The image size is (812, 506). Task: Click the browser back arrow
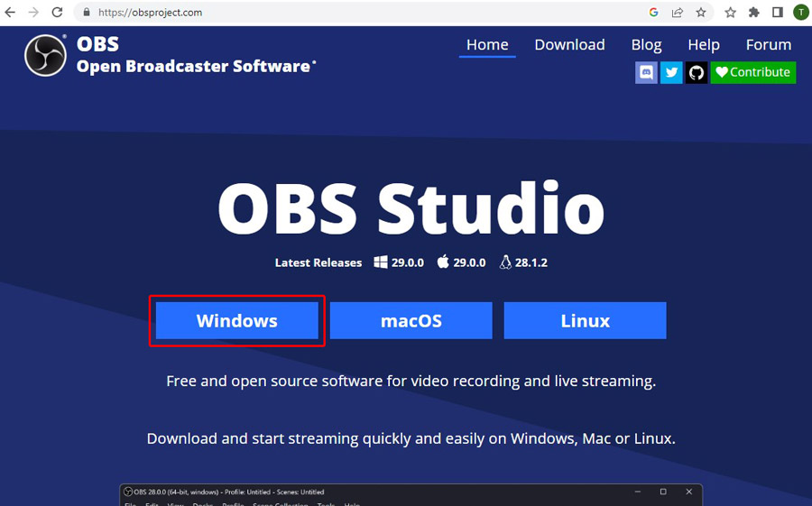point(10,12)
